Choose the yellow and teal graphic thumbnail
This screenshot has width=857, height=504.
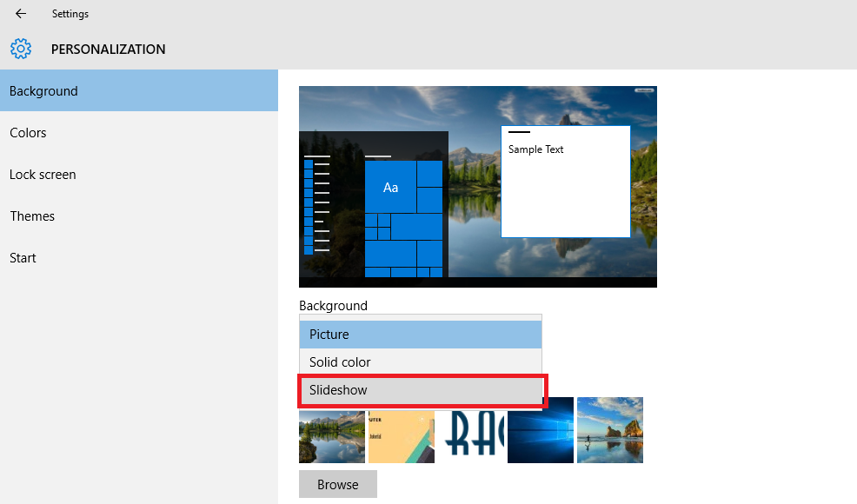click(401, 435)
